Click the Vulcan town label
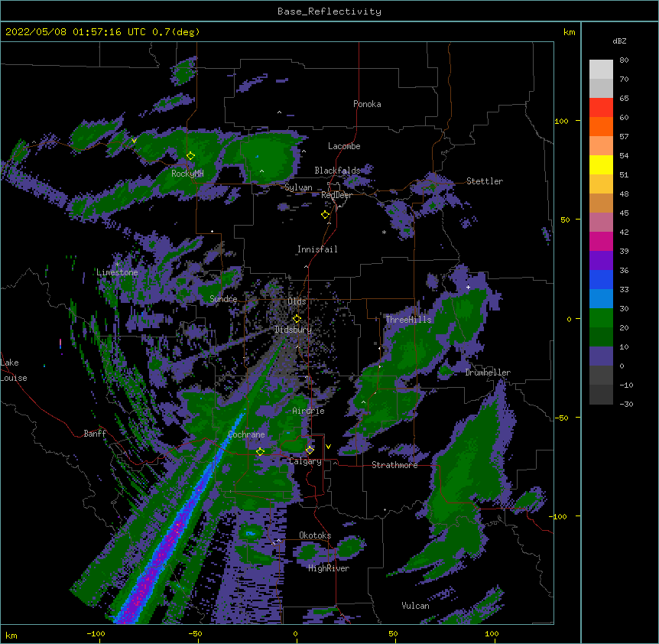The image size is (659, 644). pyautogui.click(x=415, y=606)
